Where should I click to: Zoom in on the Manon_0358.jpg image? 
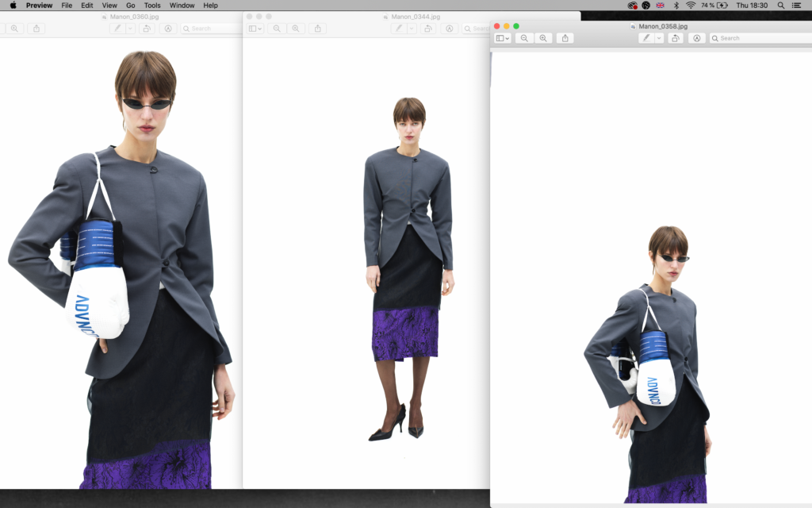(x=543, y=38)
